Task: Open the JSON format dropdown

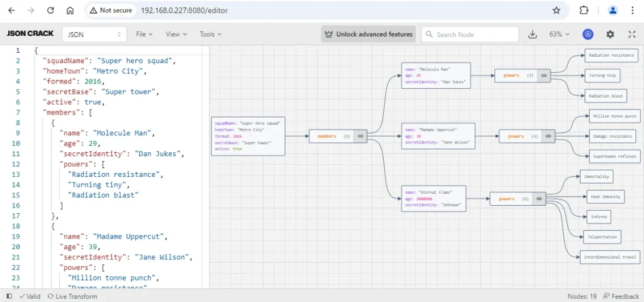Action: [x=94, y=35]
